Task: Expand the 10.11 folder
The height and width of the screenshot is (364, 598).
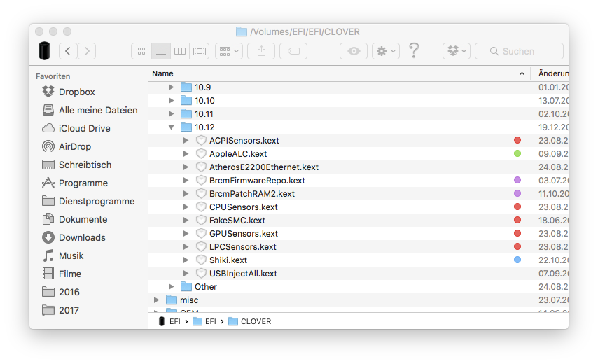Action: pos(172,114)
